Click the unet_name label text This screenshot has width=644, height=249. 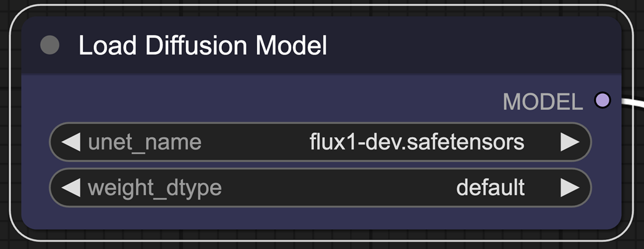tap(145, 143)
